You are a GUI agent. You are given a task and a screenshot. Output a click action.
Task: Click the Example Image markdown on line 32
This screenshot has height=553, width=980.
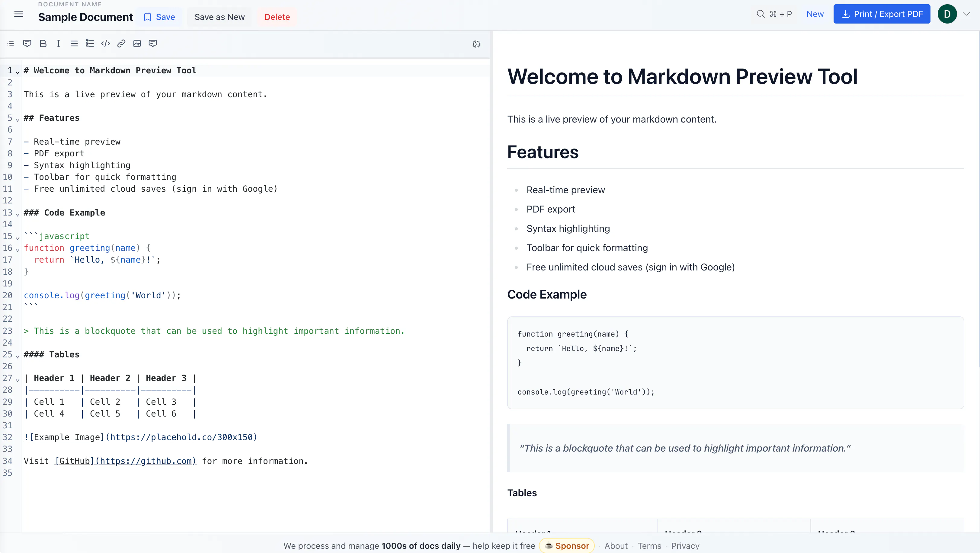(141, 437)
